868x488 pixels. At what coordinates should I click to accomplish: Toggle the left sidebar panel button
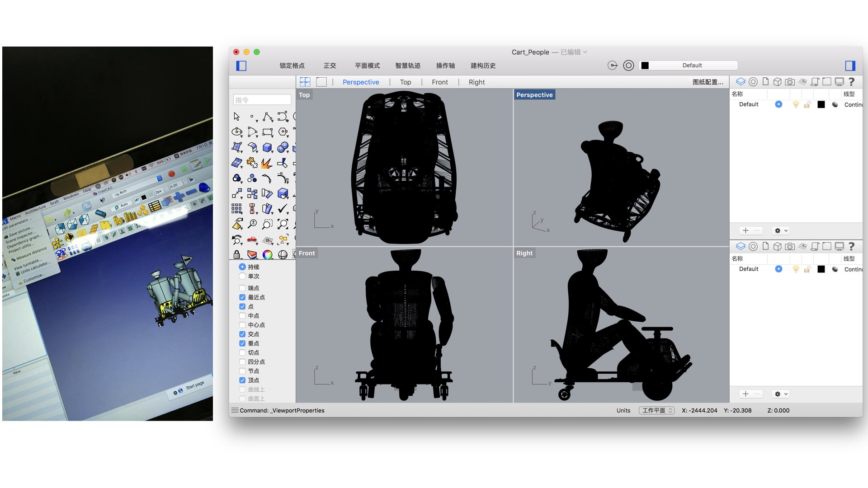(x=241, y=66)
